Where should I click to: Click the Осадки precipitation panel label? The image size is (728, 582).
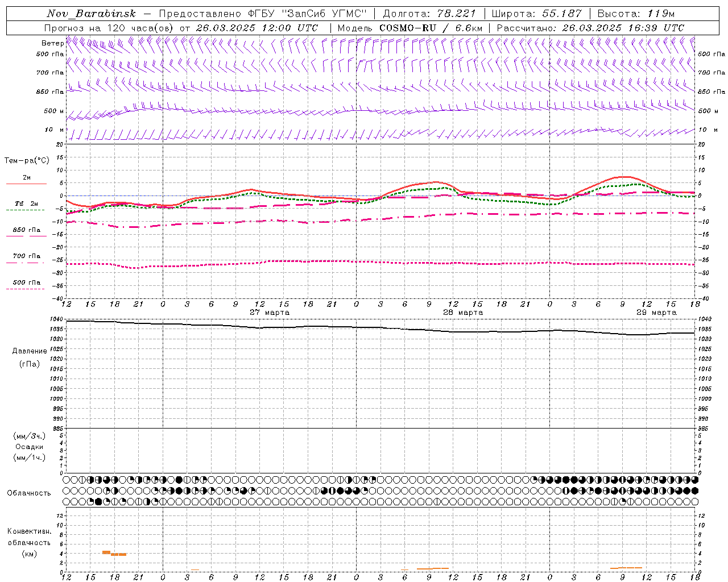(30, 447)
